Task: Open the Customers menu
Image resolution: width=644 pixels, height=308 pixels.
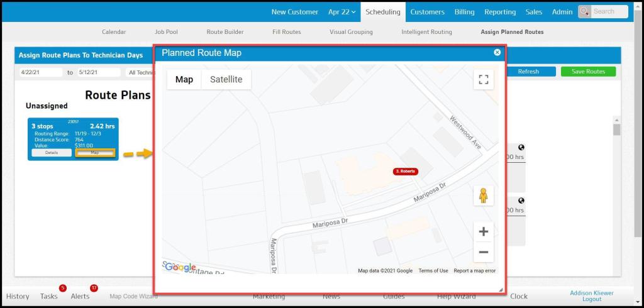Action: click(427, 12)
